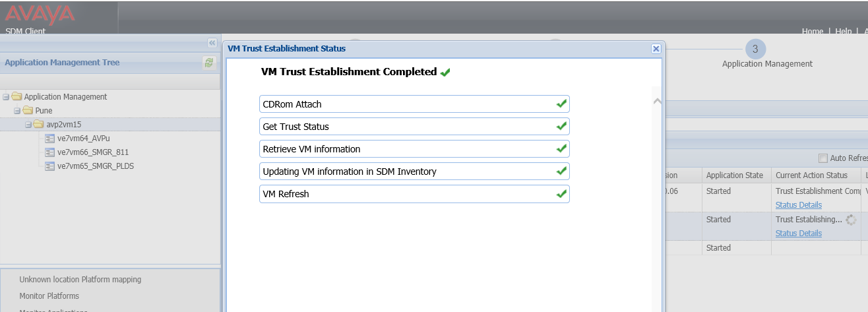The image size is (868, 312).
Task: Click the Application Management Tree panel title
Action: click(62, 63)
